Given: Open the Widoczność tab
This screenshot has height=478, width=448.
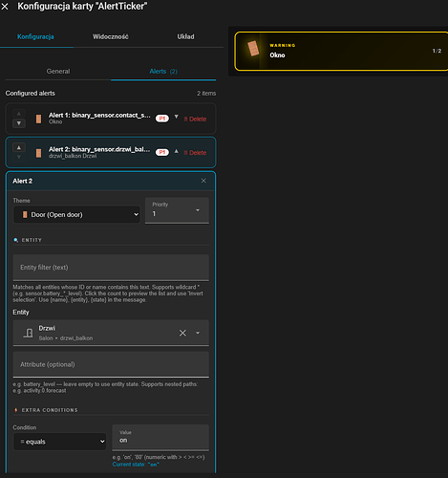Looking at the screenshot, I should tap(111, 36).
